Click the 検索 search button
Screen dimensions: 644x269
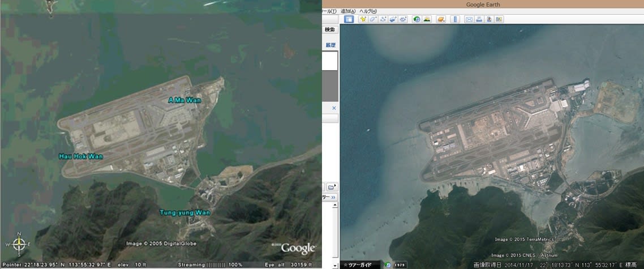(x=330, y=29)
